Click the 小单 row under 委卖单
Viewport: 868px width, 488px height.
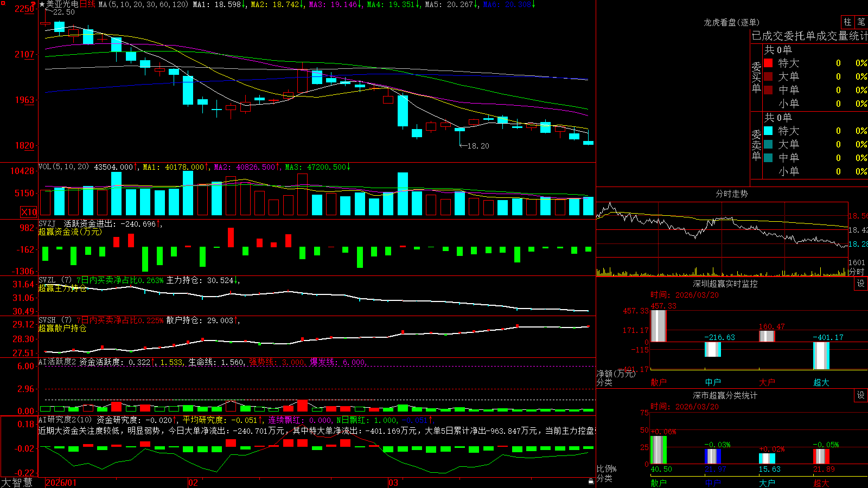coord(815,171)
